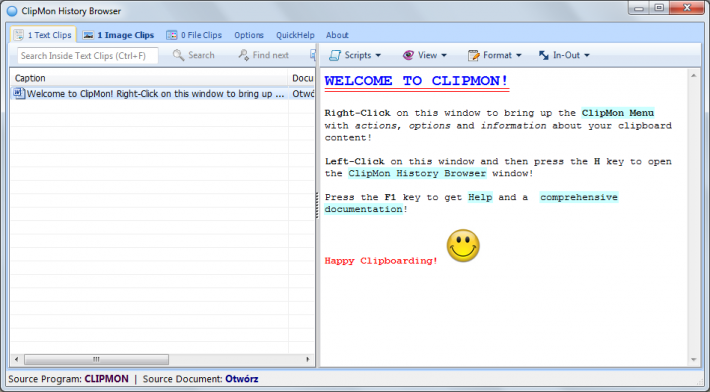Switch to the 1 Image Clips tab

[119, 35]
